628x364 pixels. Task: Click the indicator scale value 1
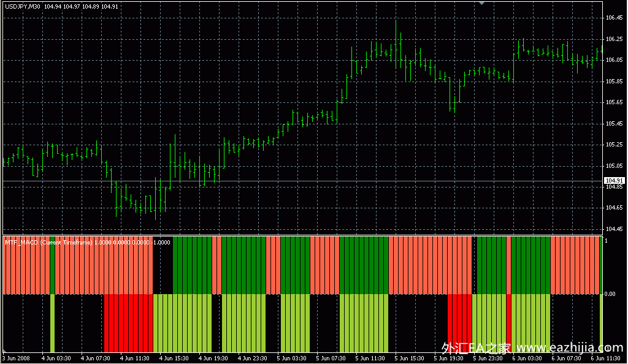click(606, 241)
